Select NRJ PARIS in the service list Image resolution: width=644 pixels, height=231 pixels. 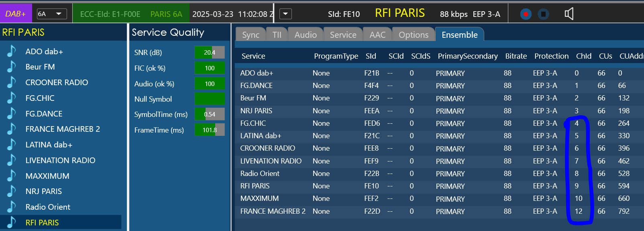[44, 191]
